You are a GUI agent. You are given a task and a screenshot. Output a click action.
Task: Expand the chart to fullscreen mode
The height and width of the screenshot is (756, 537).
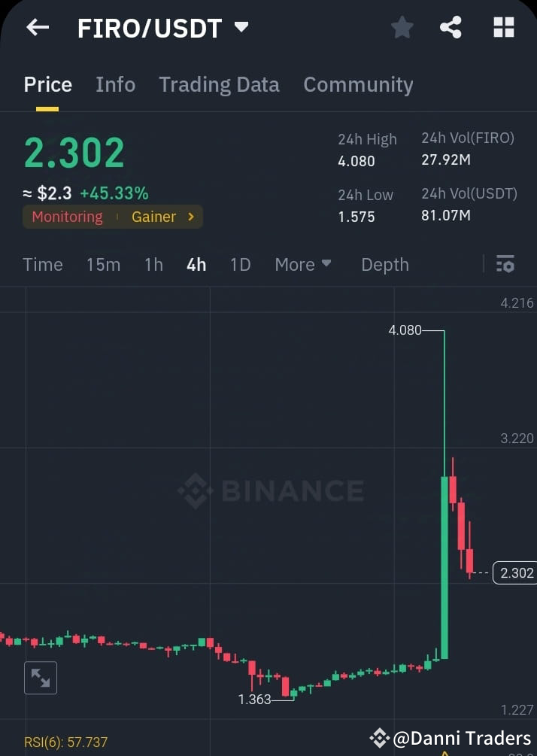point(40,677)
